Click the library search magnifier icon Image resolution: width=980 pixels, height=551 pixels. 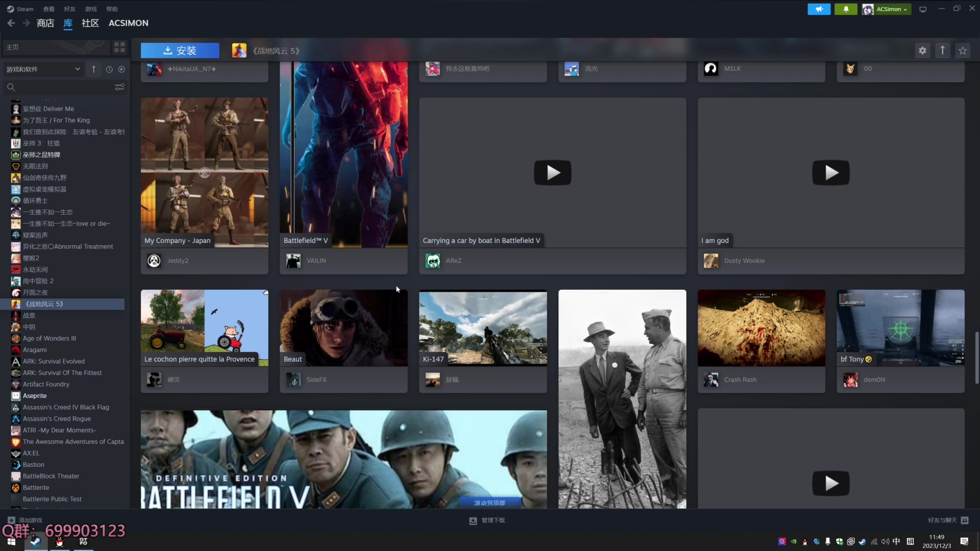coord(11,87)
